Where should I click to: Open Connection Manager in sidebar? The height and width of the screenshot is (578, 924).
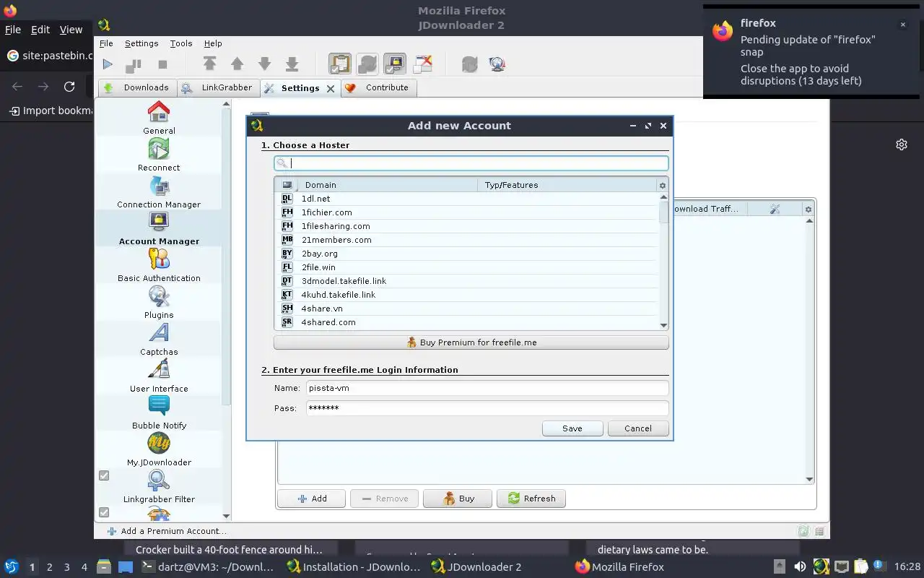[x=159, y=191]
